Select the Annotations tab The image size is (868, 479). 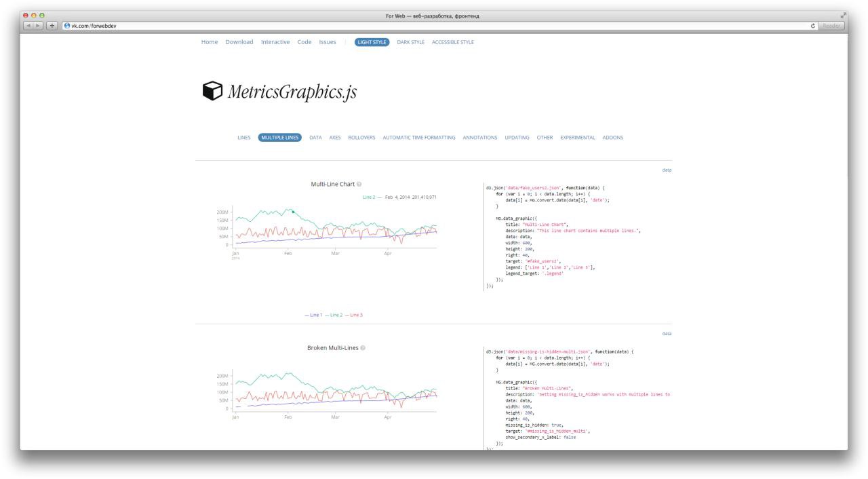pos(480,138)
